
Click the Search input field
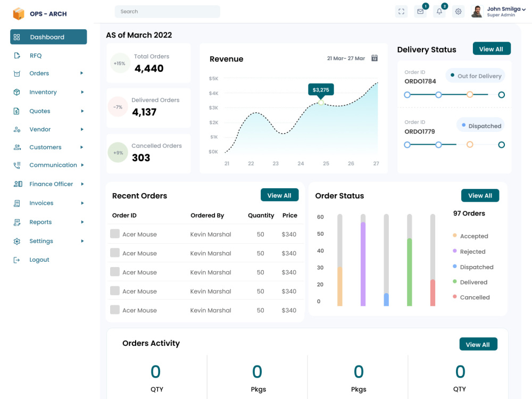pyautogui.click(x=167, y=12)
